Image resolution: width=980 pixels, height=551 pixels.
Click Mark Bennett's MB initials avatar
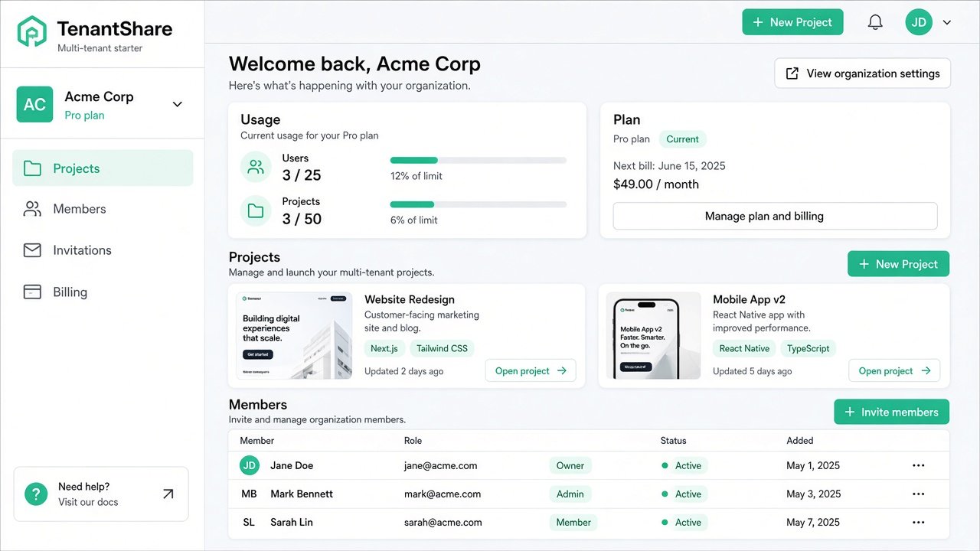[250, 494]
